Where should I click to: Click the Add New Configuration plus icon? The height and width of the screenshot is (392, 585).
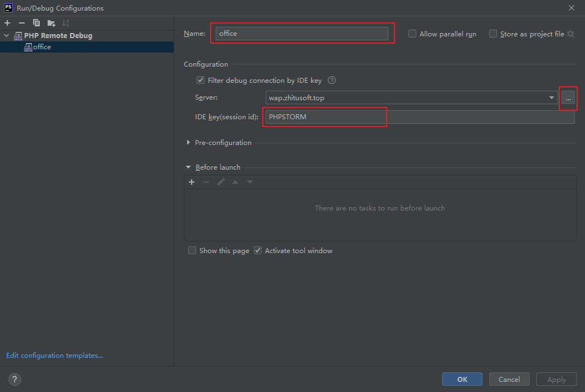7,23
